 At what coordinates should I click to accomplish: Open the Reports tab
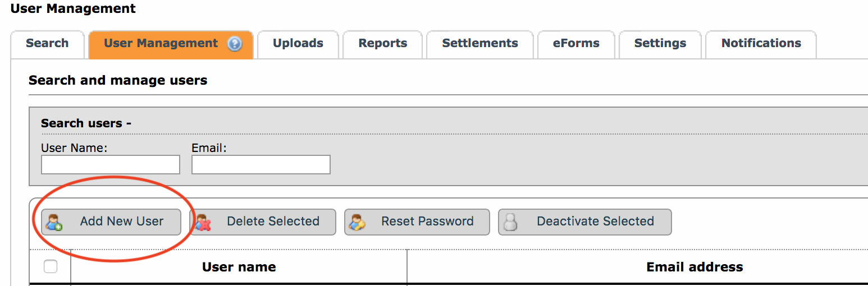[383, 44]
